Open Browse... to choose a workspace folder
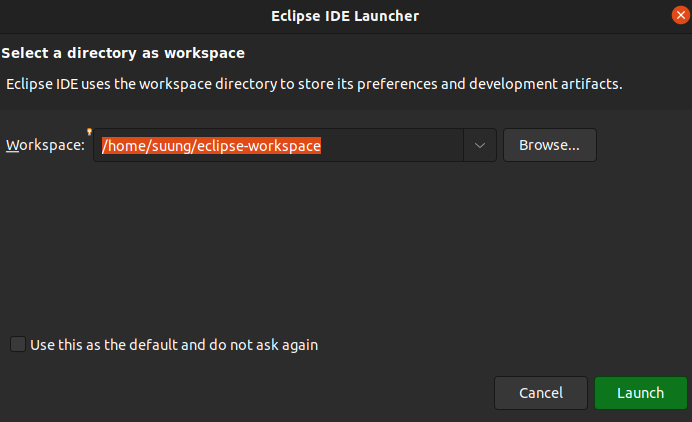The width and height of the screenshot is (692, 422). tap(549, 145)
